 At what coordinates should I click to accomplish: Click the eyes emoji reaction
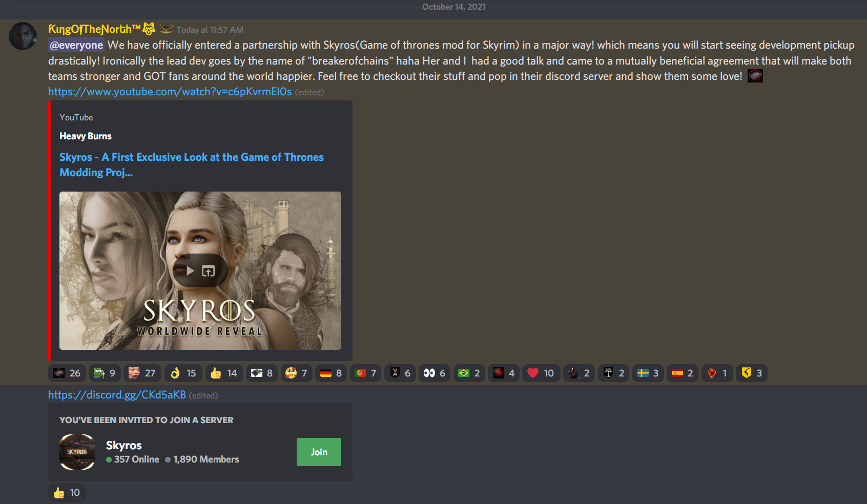435,373
